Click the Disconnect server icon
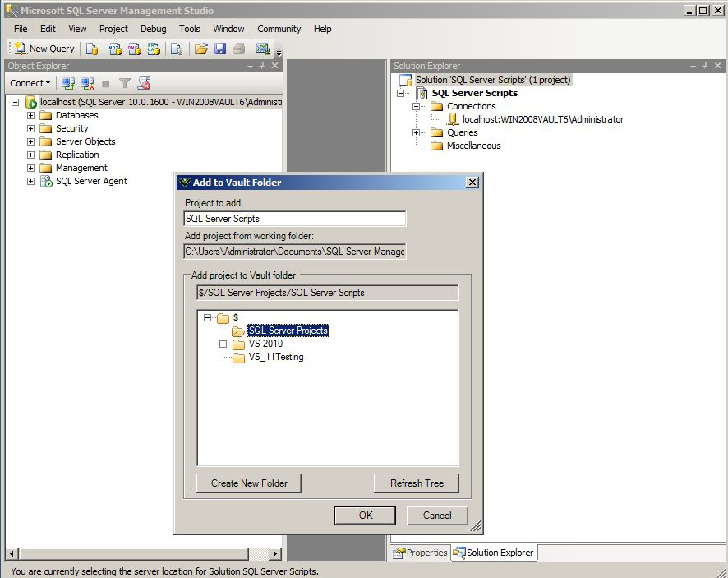 tap(87, 83)
